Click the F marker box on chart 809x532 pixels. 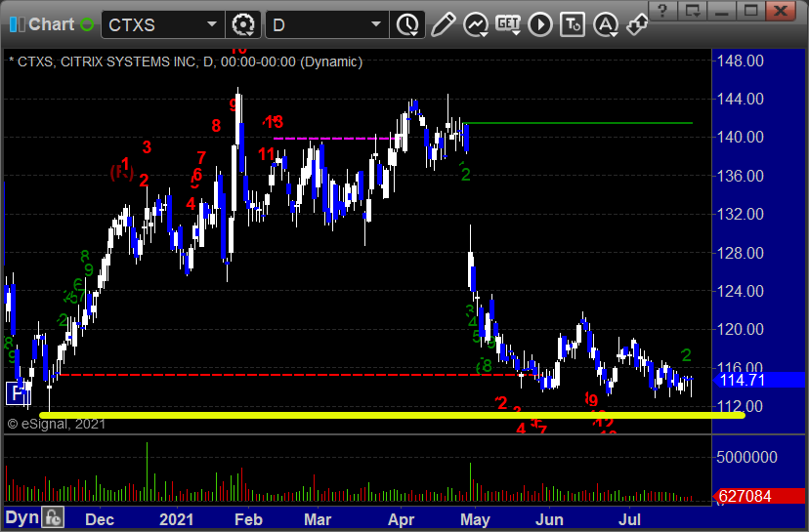point(18,394)
